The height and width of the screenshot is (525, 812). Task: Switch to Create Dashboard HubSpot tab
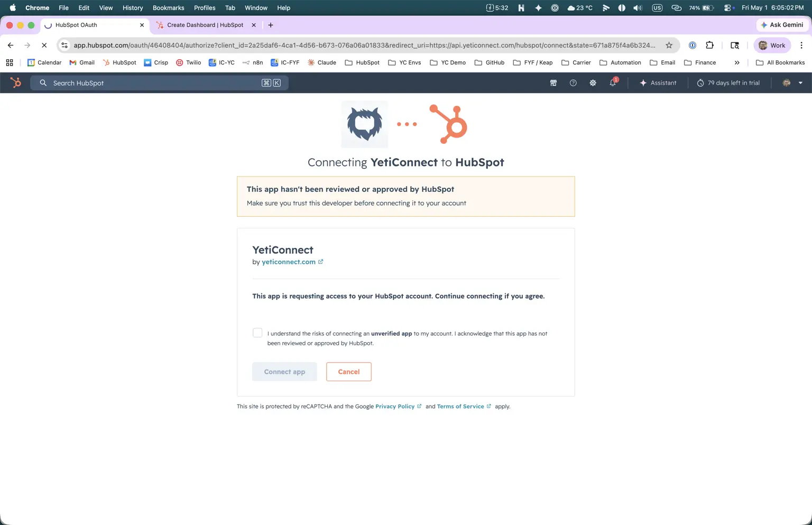pos(205,25)
